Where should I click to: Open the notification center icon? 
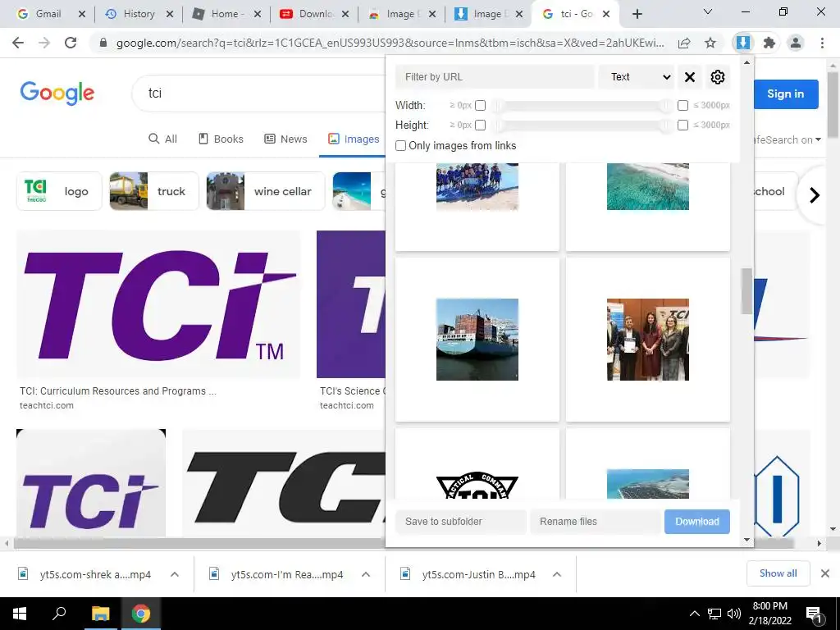814,614
